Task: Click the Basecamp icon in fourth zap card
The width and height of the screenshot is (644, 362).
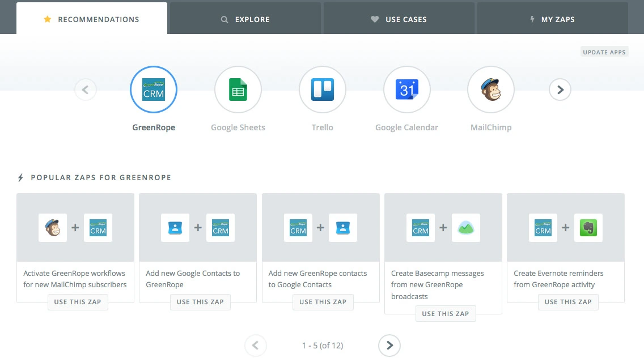Action: [x=466, y=228]
